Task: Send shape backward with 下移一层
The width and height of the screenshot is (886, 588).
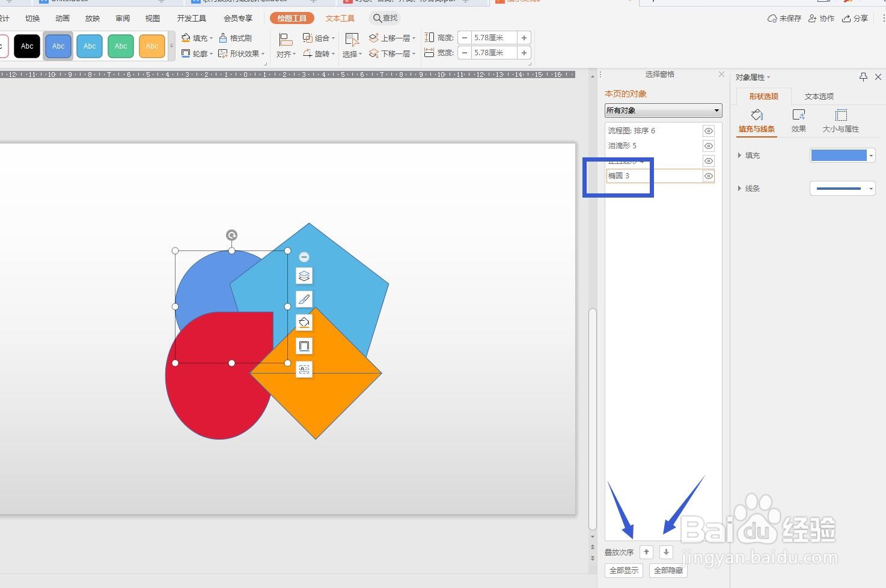Action: click(392, 53)
